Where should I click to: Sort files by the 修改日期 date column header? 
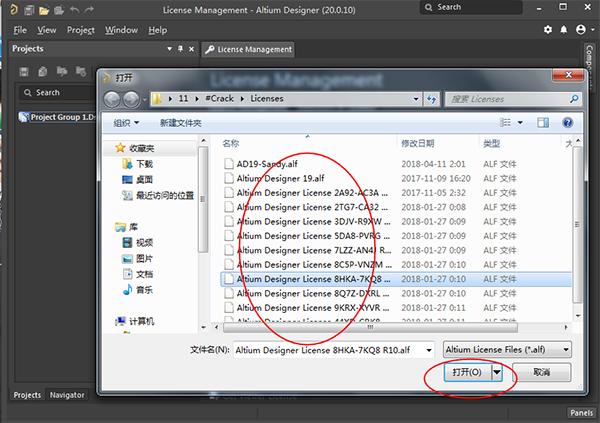pyautogui.click(x=417, y=144)
